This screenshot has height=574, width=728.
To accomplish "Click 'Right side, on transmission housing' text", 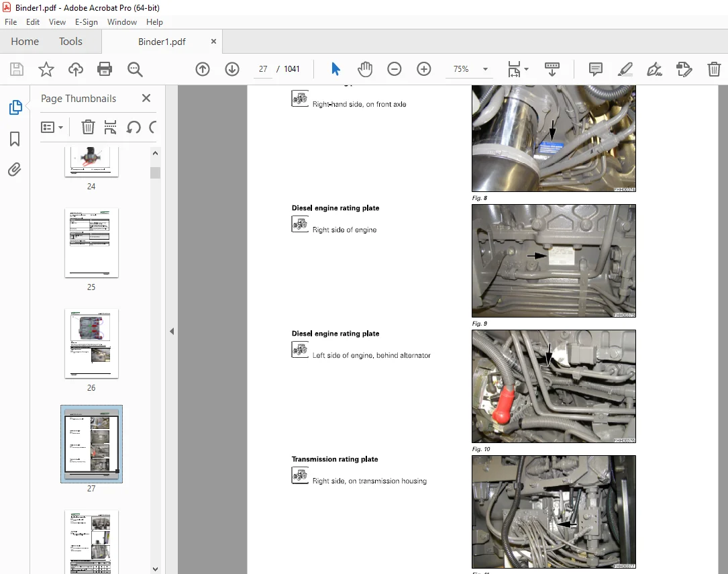I will 370,481.
